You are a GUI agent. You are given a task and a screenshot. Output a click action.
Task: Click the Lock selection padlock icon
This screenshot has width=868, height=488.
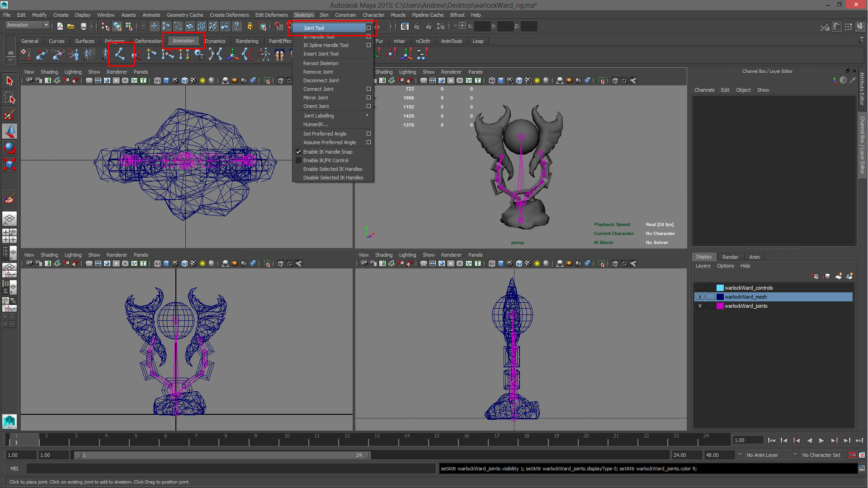(250, 27)
